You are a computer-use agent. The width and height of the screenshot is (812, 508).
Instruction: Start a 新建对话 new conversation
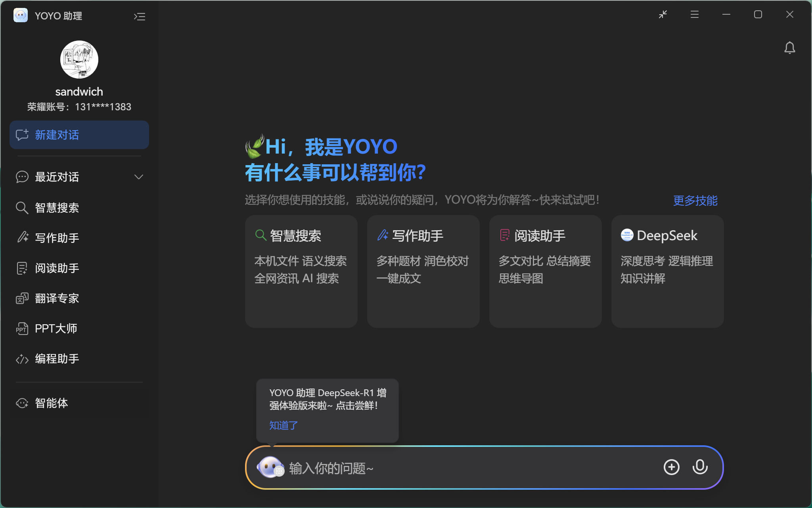(x=79, y=135)
